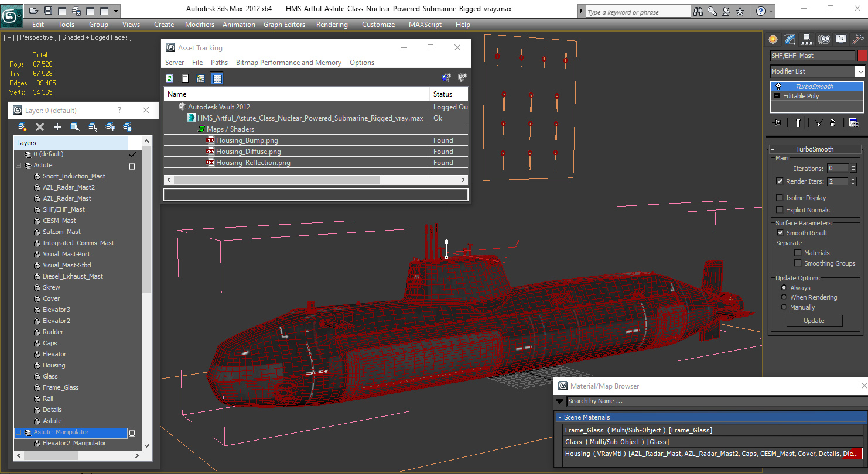Click the favorites star icon in title bar
This screenshot has width=868, height=474.
pos(740,11)
